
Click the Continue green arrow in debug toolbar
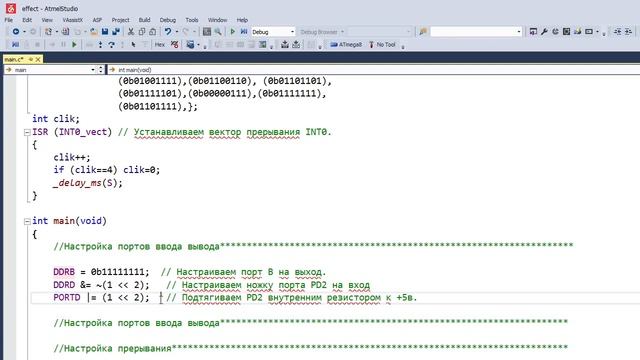[x=74, y=44]
